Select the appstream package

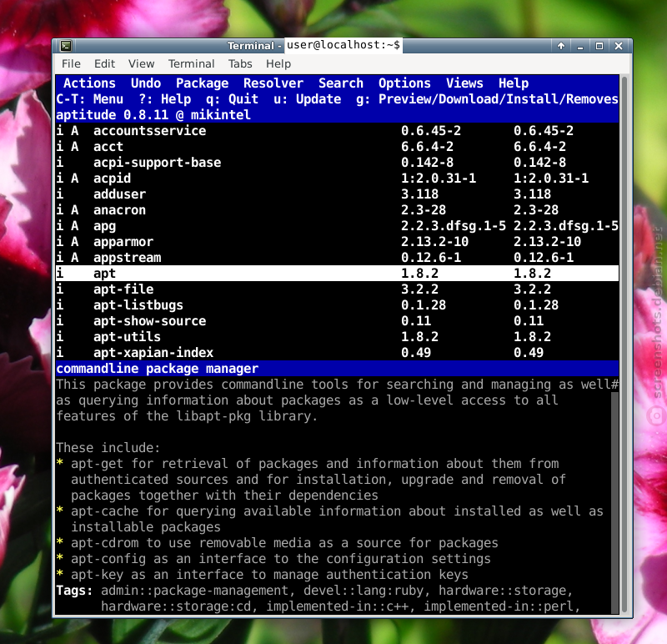337,258
